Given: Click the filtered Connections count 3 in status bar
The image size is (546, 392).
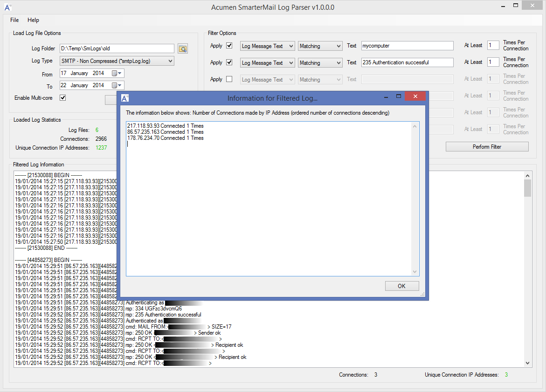Looking at the screenshot, I should 376,375.
